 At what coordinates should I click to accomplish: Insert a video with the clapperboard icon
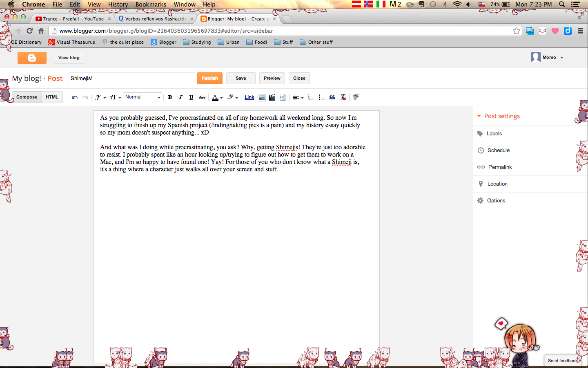click(x=272, y=97)
